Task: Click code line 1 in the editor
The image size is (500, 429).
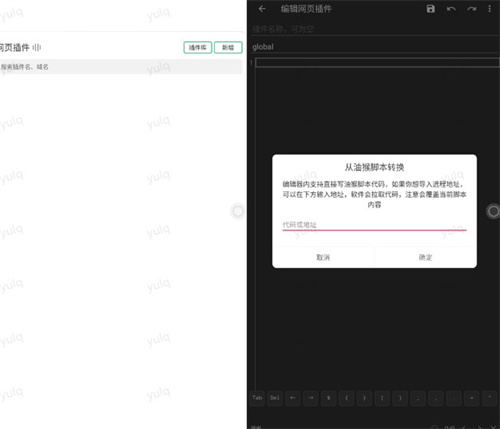Action: [x=377, y=62]
